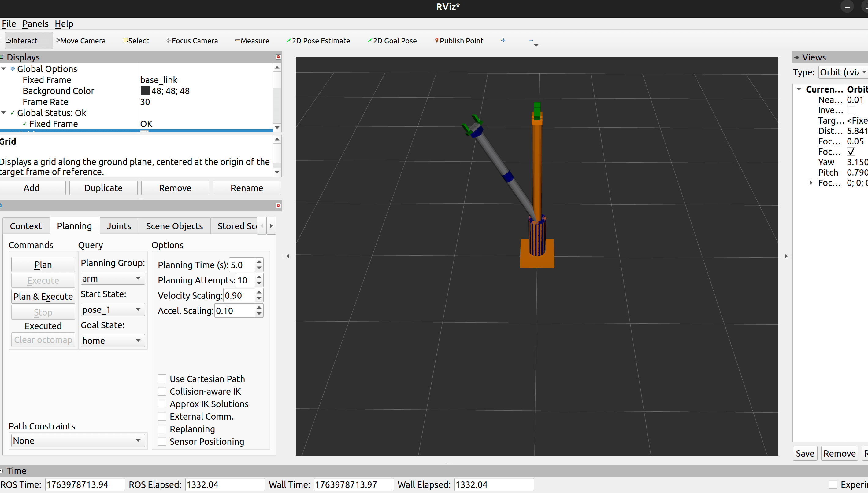
Task: Enable Use Cartesian Path checkbox
Action: tap(162, 379)
